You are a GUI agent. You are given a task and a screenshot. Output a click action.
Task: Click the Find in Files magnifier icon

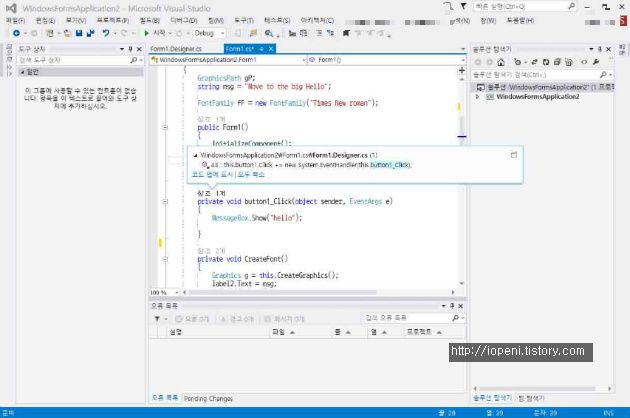coord(268,33)
